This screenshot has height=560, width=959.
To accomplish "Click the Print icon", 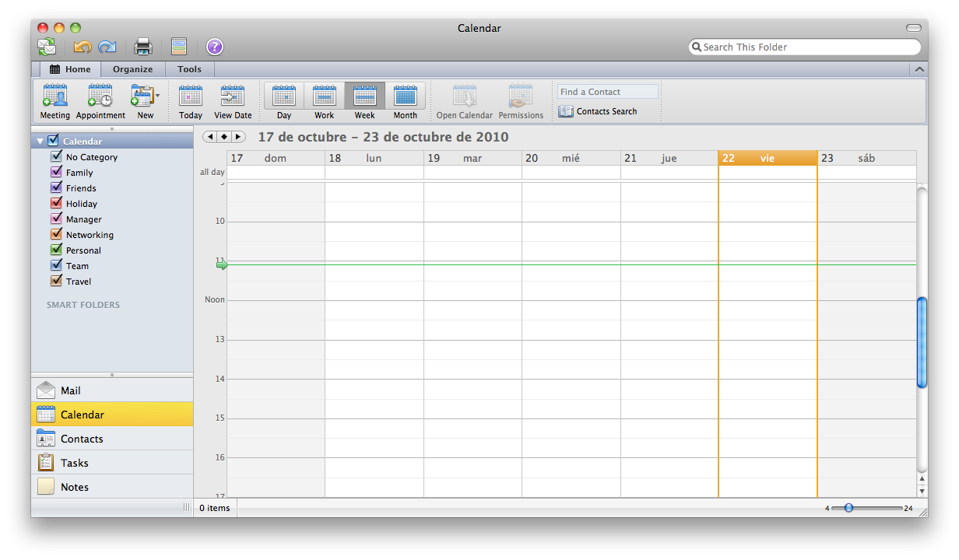I will tap(143, 47).
